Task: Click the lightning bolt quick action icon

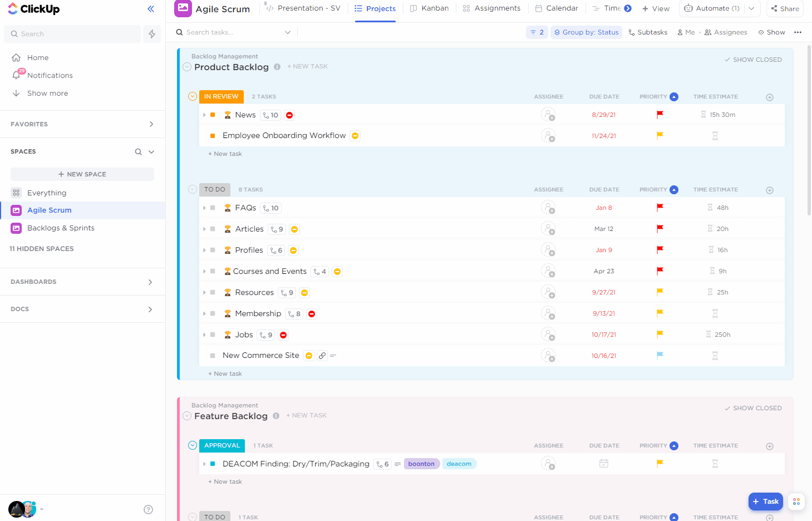Action: [152, 34]
